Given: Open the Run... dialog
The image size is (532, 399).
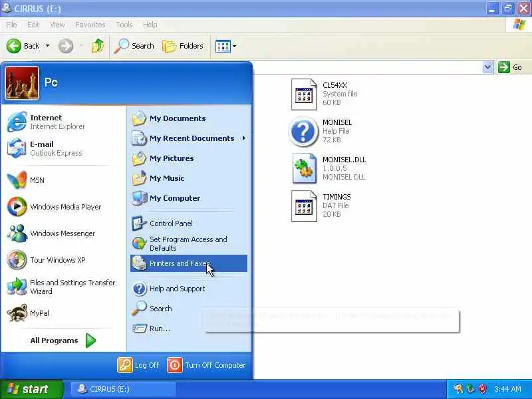Looking at the screenshot, I should (x=189, y=329).
